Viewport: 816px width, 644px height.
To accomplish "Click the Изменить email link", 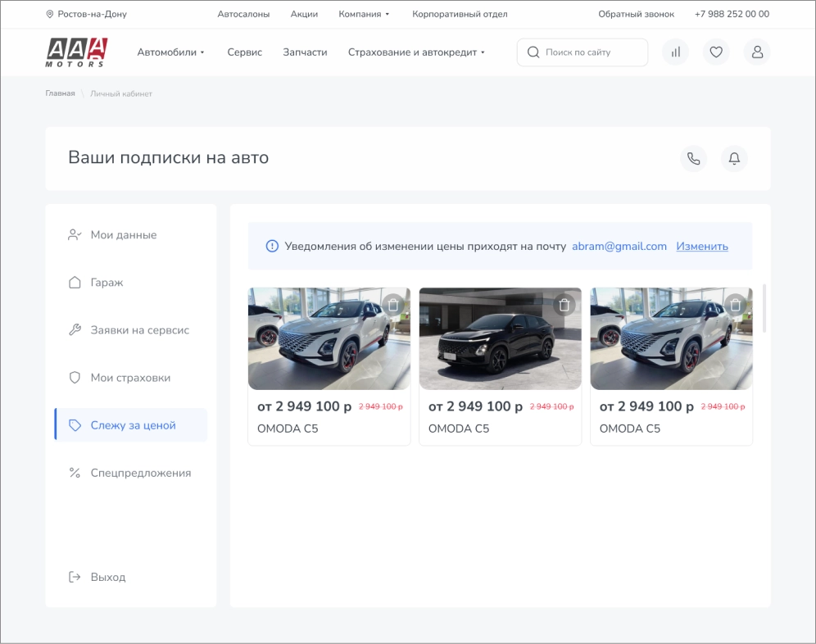I will (702, 247).
